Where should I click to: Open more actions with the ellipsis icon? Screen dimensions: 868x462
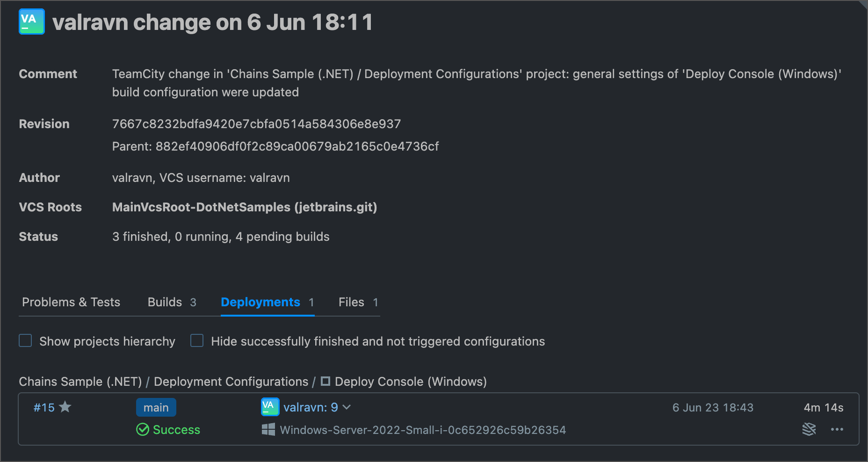click(836, 429)
